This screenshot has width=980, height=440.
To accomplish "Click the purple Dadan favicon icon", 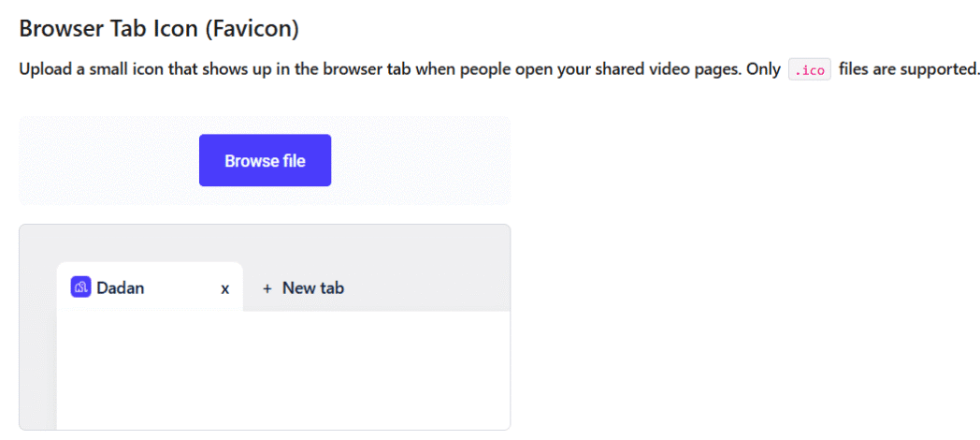I will coord(80,287).
